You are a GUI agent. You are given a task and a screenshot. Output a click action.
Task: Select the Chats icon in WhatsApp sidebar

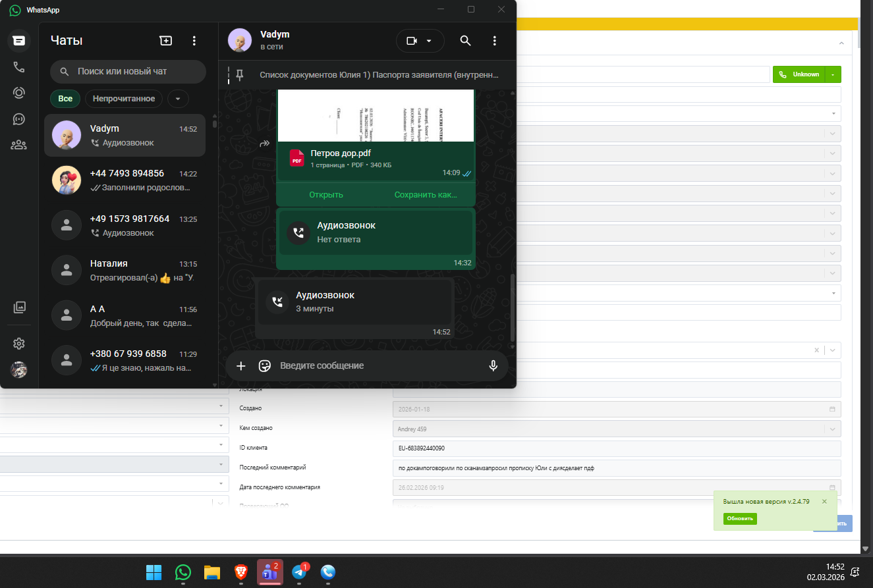pyautogui.click(x=18, y=41)
